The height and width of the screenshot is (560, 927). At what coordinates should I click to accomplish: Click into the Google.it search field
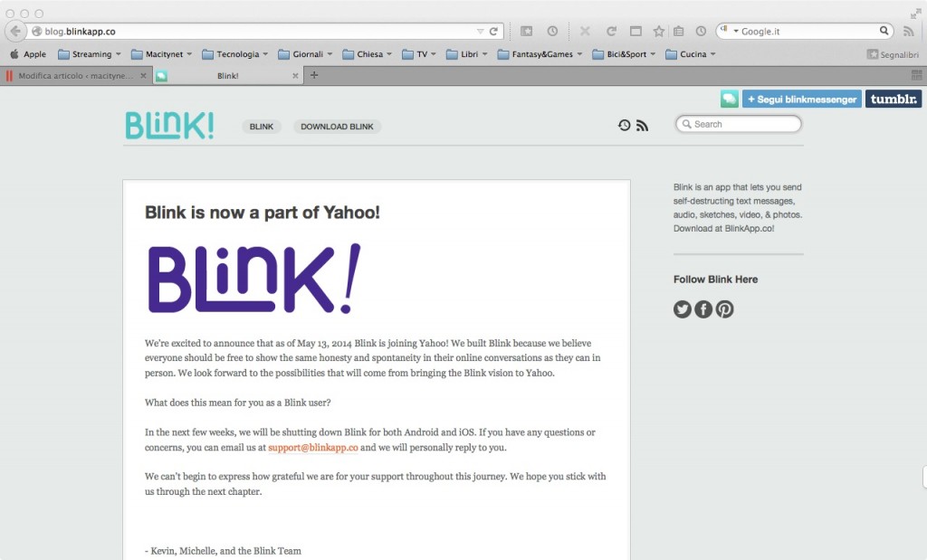coord(807,32)
